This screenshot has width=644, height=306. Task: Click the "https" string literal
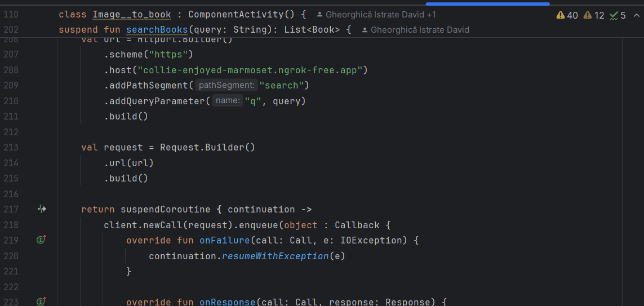(168, 54)
